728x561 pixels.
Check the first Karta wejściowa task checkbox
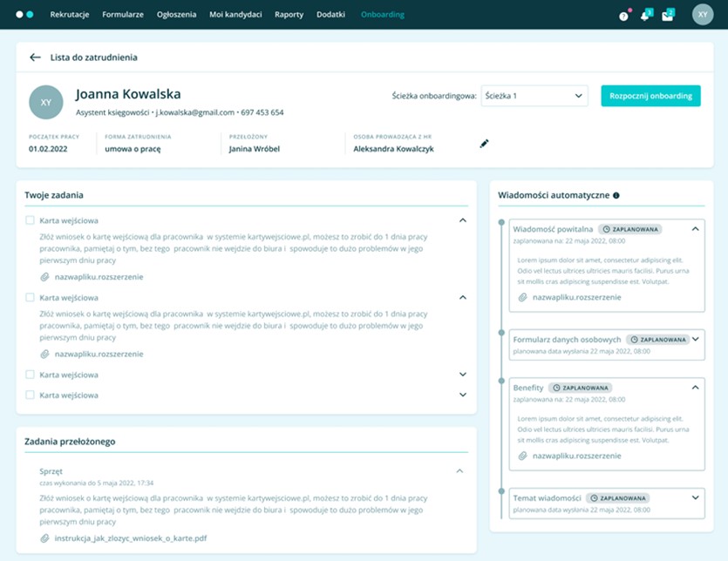(x=31, y=221)
